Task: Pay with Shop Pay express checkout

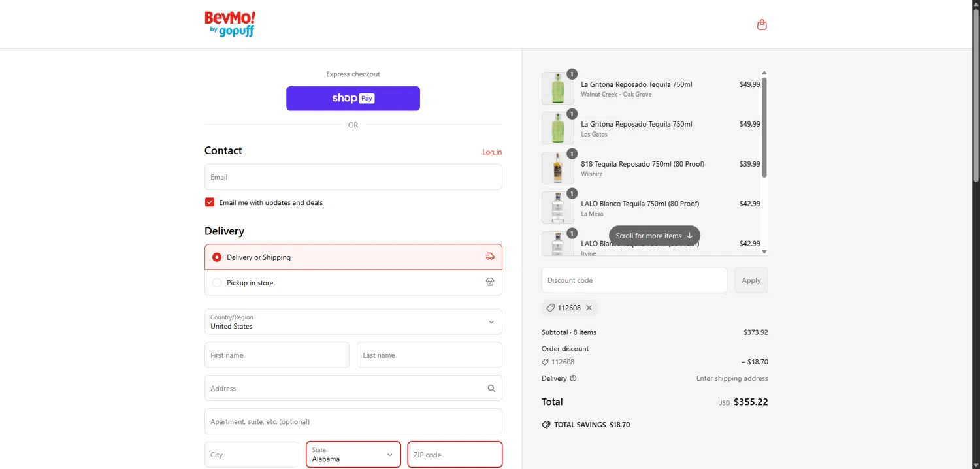Action: (353, 99)
